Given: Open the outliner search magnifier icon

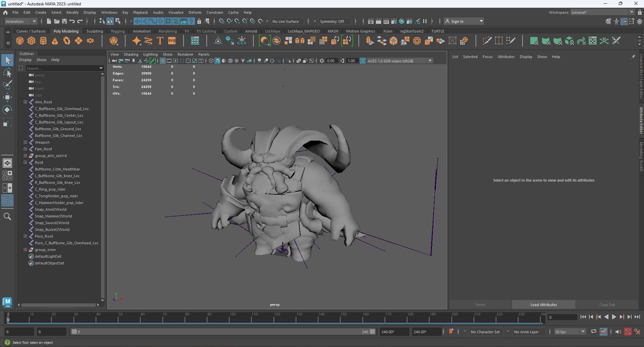Looking at the screenshot, I should pyautogui.click(x=7, y=216).
